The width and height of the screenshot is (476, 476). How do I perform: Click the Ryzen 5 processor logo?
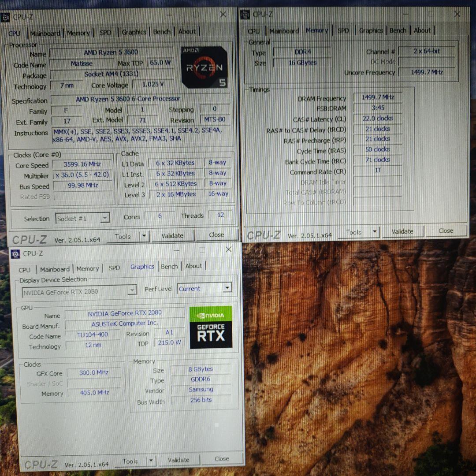click(205, 67)
